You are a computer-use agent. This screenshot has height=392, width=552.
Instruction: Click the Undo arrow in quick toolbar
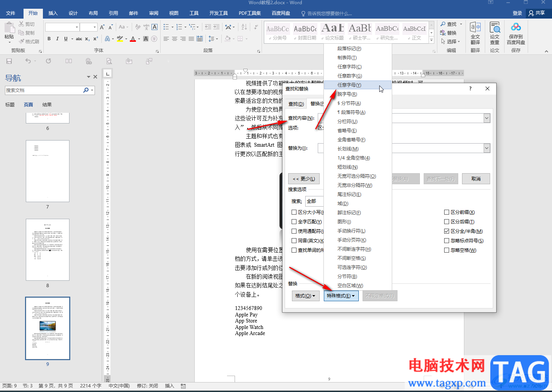28,61
